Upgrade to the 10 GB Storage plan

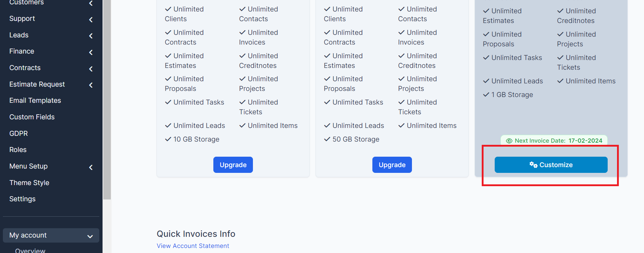[233, 165]
